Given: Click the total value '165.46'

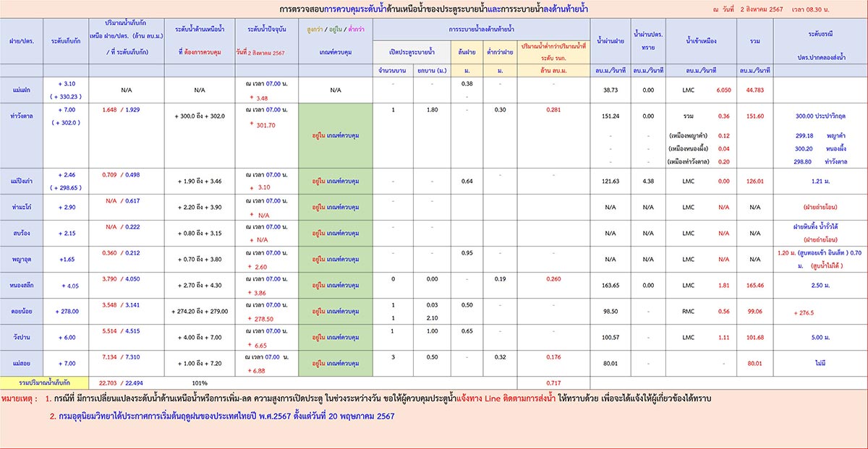Looking at the screenshot, I should pyautogui.click(x=755, y=285).
